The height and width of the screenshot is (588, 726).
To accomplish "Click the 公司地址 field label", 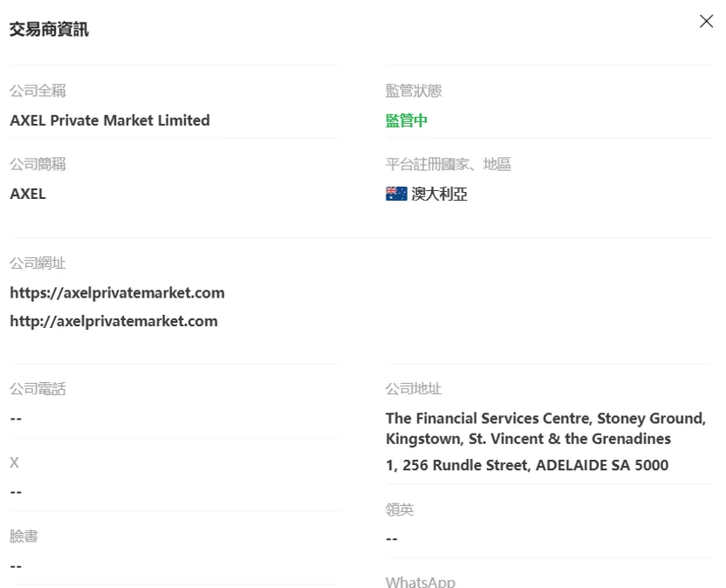I will click(x=414, y=389).
